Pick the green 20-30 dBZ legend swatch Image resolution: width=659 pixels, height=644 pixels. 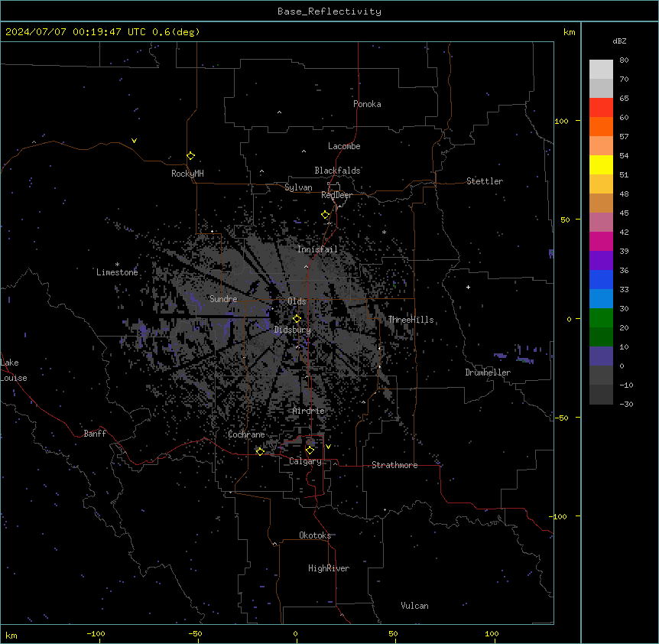(x=601, y=318)
